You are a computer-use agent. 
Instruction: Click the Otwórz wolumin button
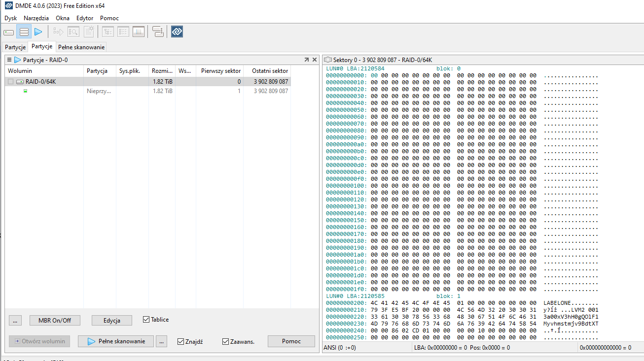(39, 341)
